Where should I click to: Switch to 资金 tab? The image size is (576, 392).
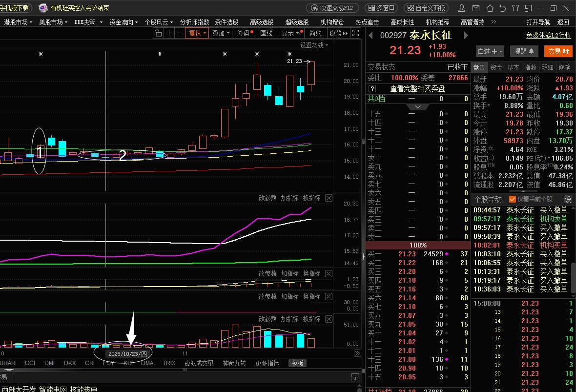coord(496,67)
